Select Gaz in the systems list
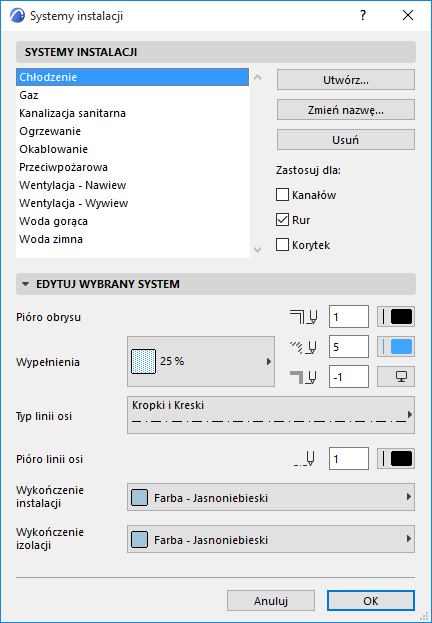The width and height of the screenshot is (432, 623). pos(132,95)
